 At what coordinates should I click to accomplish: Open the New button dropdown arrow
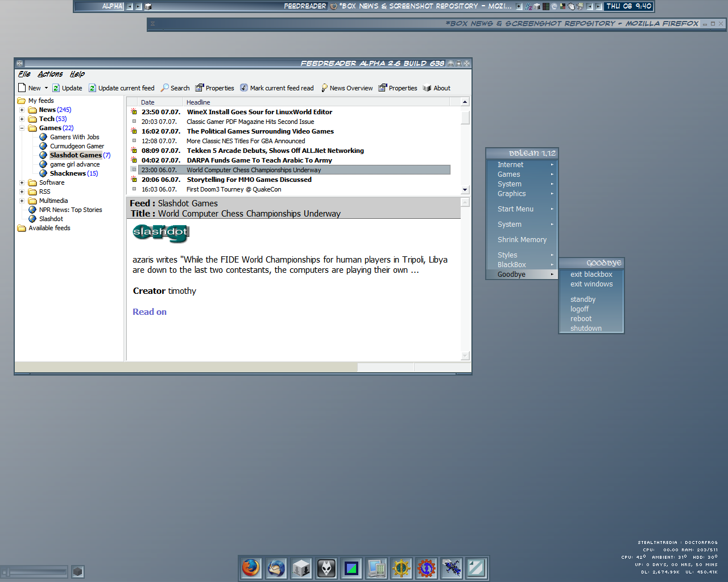coord(47,88)
